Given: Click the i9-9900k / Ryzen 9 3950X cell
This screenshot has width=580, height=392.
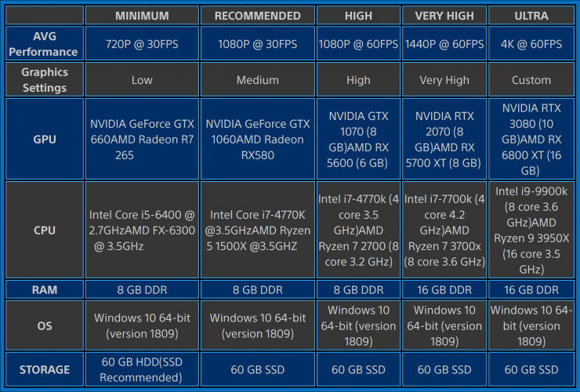Looking at the screenshot, I should (x=531, y=230).
